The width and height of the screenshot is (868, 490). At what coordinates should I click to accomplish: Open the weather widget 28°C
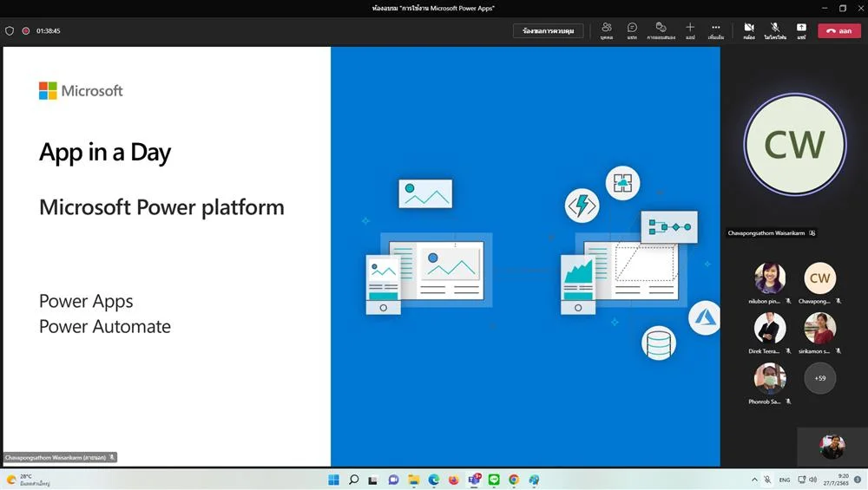(x=28, y=480)
